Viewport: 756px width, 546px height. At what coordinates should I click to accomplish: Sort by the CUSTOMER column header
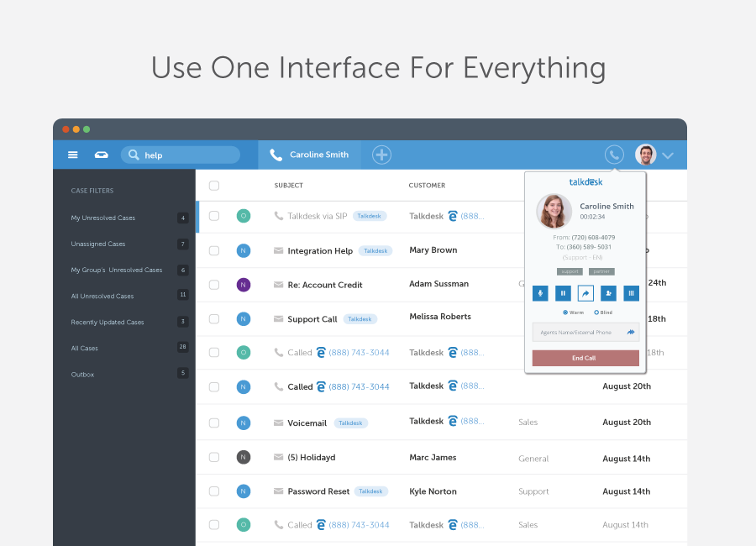(x=427, y=185)
